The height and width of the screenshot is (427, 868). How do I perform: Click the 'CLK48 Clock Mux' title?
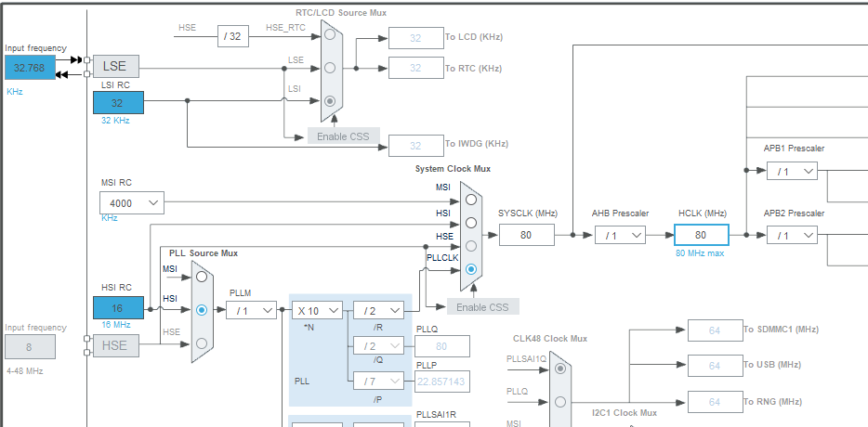(x=550, y=338)
